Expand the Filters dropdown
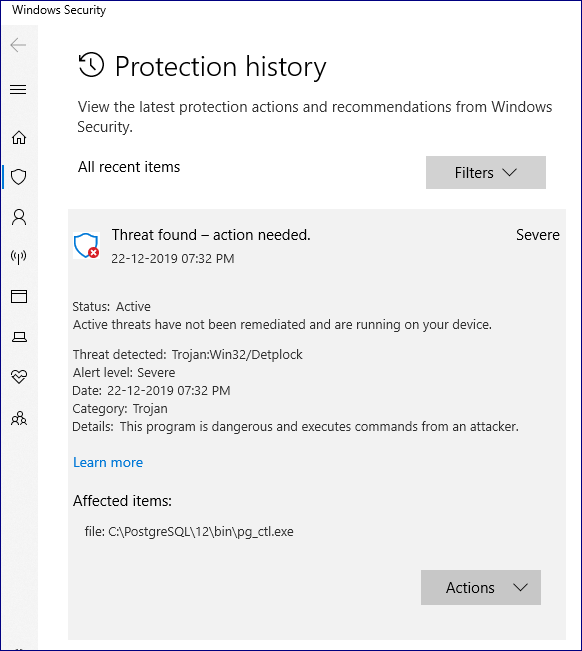The width and height of the screenshot is (582, 651). pos(486,172)
